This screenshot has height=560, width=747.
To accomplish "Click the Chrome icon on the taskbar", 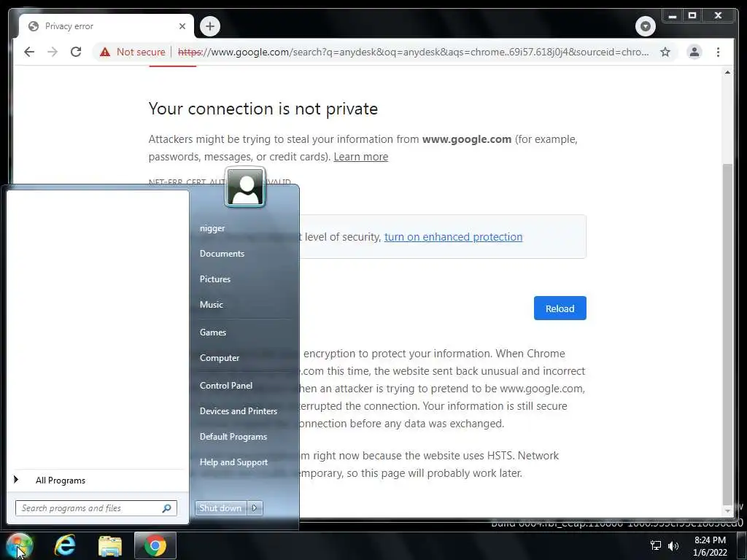I will [155, 545].
